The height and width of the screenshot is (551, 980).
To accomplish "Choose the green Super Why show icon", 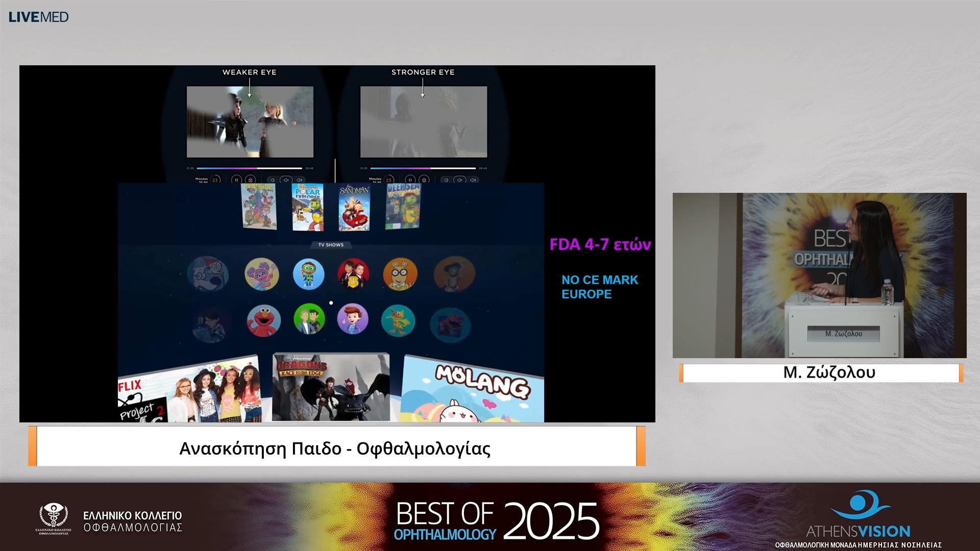I will click(308, 274).
